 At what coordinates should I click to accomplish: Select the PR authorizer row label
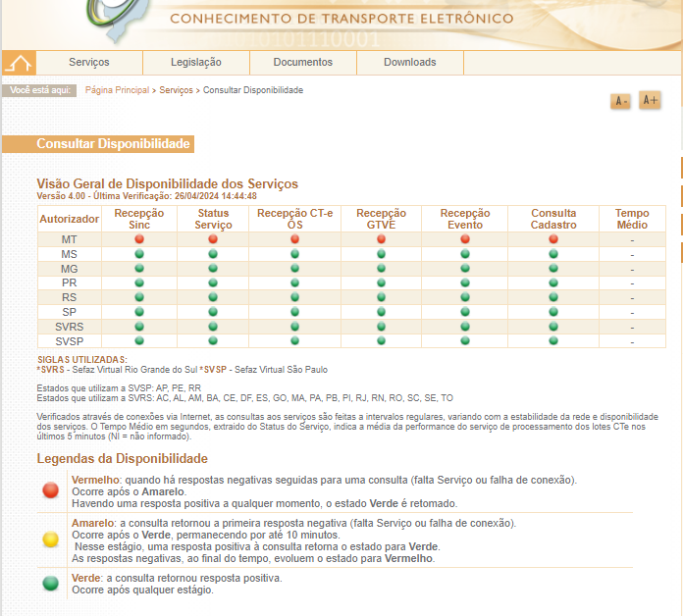(x=70, y=282)
